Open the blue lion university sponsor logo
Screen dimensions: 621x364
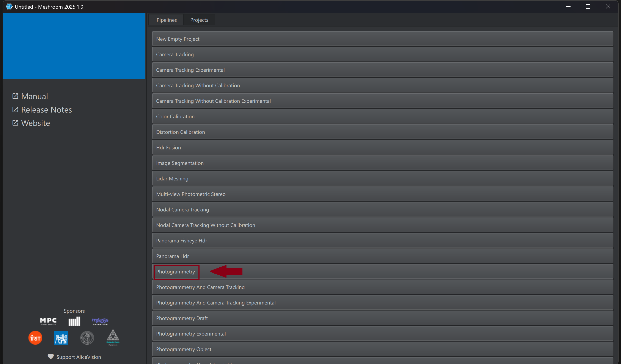(61, 338)
